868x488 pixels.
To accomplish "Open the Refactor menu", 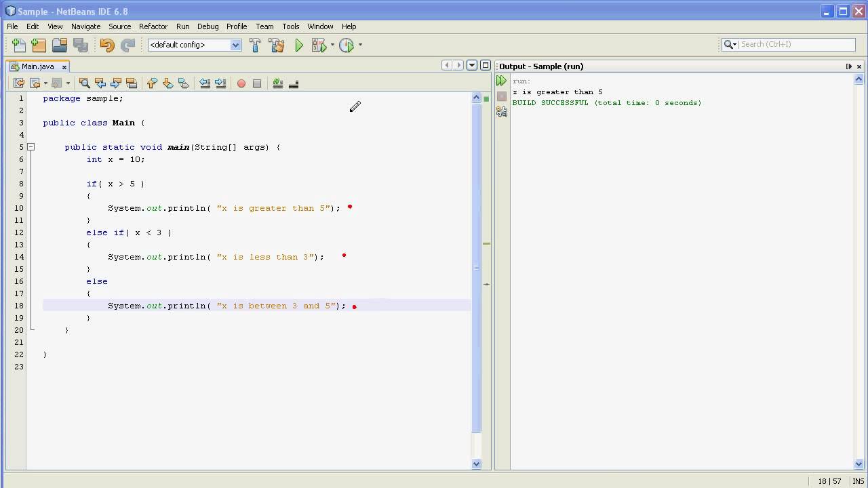I will 153,26.
